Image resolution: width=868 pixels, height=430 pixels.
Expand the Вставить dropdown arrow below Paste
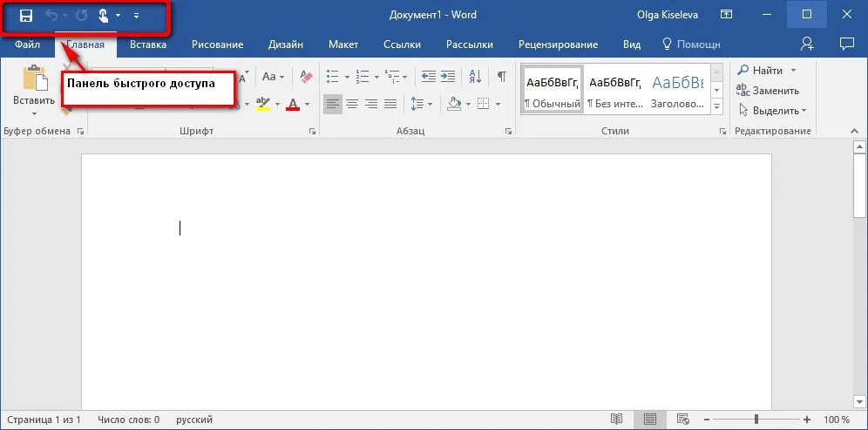34,114
